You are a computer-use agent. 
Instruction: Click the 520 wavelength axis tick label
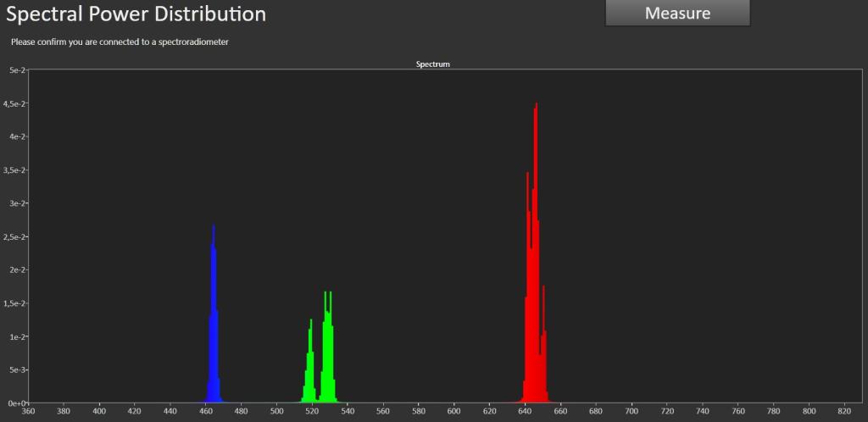click(312, 412)
